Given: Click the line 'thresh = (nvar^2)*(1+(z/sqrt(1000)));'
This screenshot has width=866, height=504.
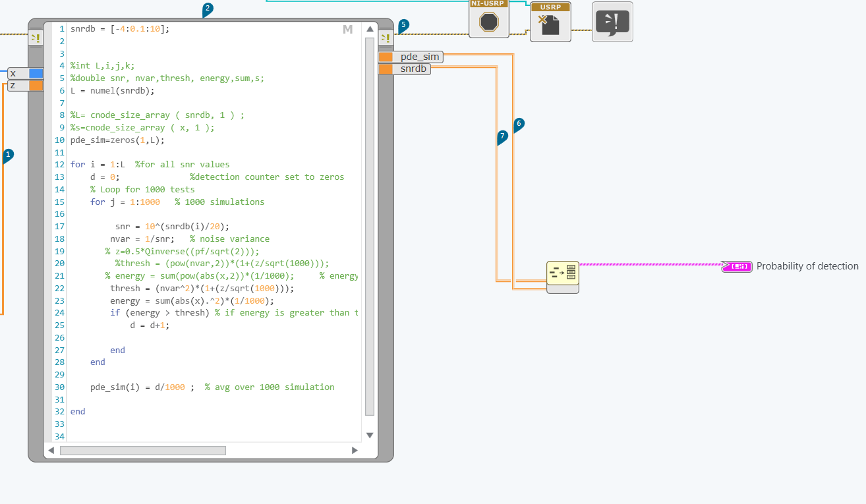Looking at the screenshot, I should (202, 288).
